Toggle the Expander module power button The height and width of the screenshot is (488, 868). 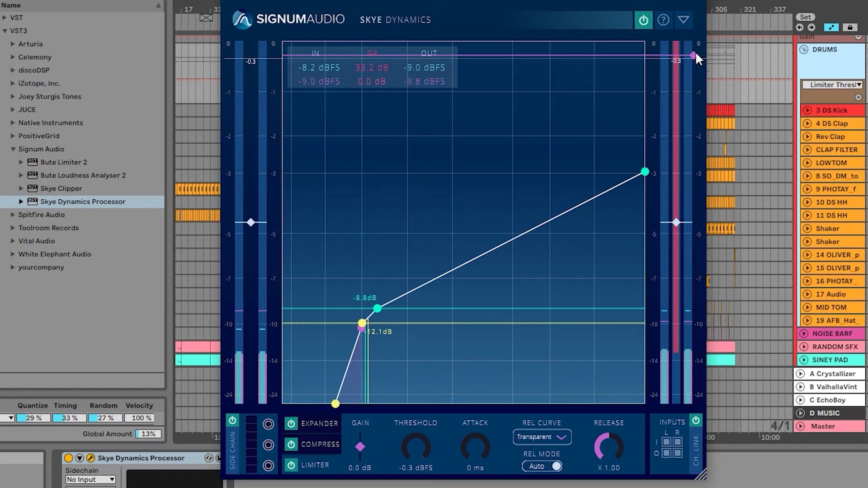click(292, 422)
